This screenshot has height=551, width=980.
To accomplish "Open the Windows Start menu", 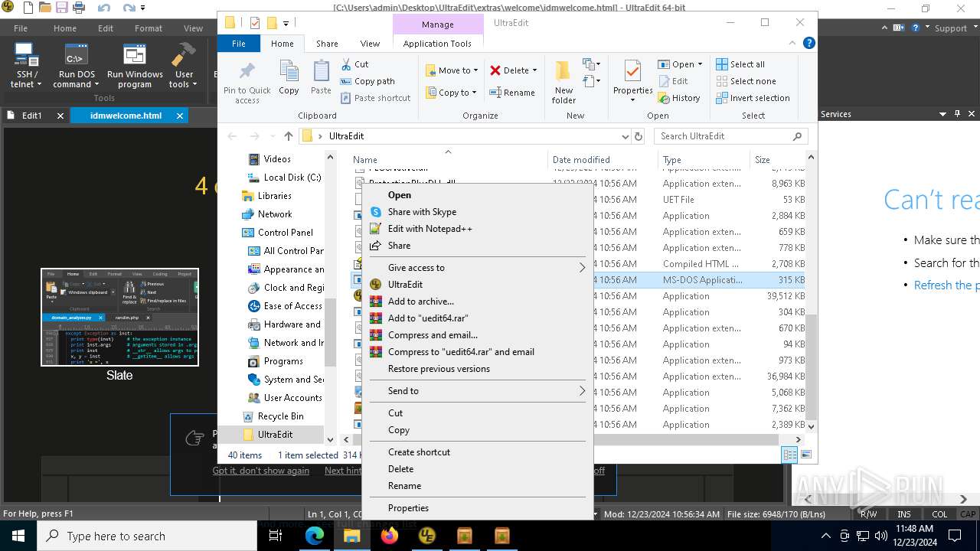I will click(18, 536).
